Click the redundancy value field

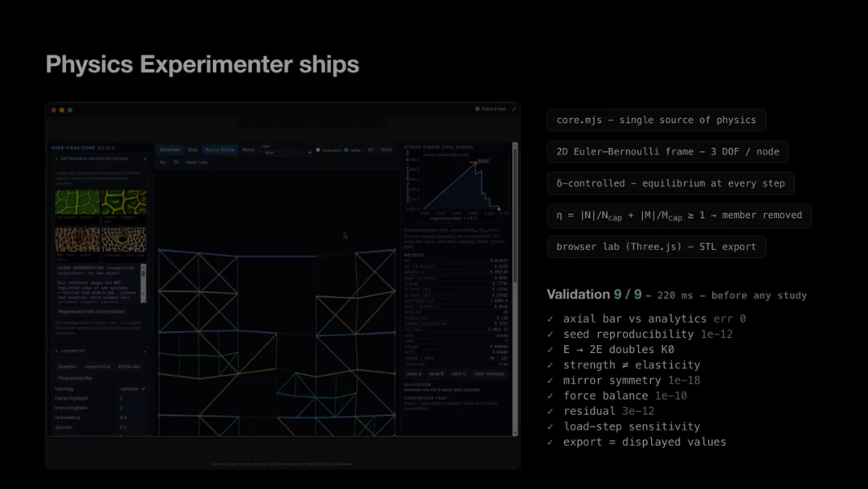coord(132,417)
